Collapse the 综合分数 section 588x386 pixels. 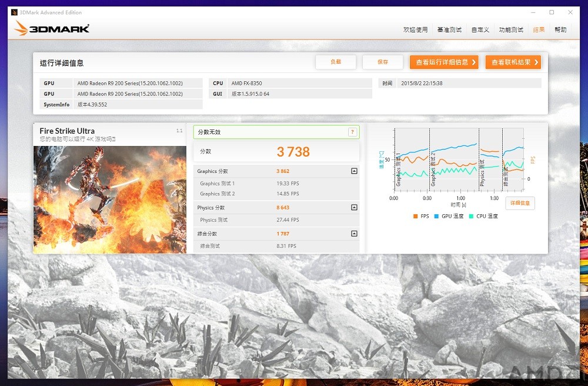354,234
